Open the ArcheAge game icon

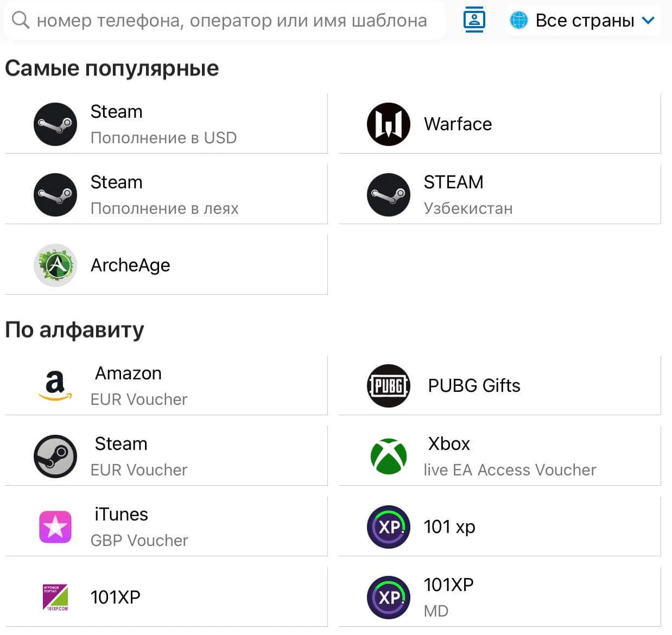(55, 265)
